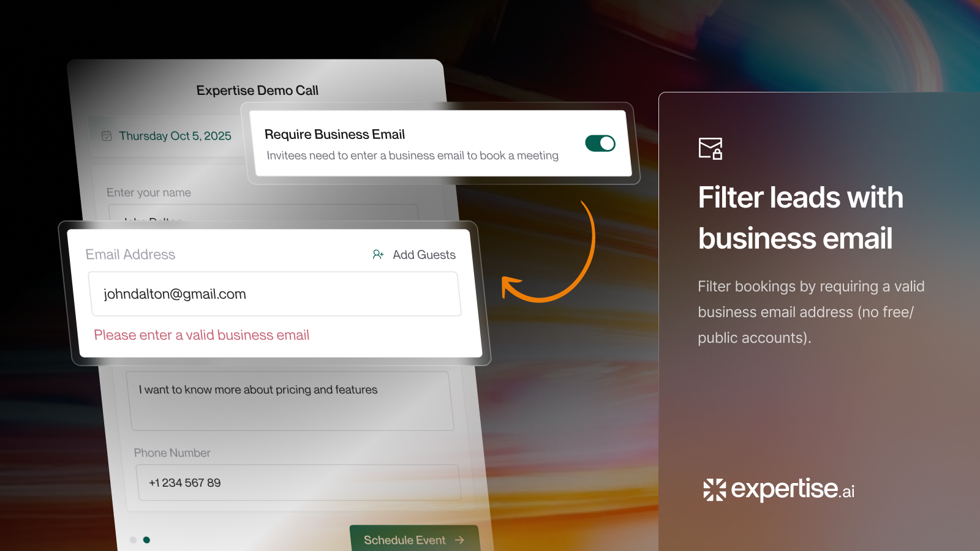The image size is (980, 551).
Task: Disable the Require Business Email toggle
Action: click(x=600, y=143)
